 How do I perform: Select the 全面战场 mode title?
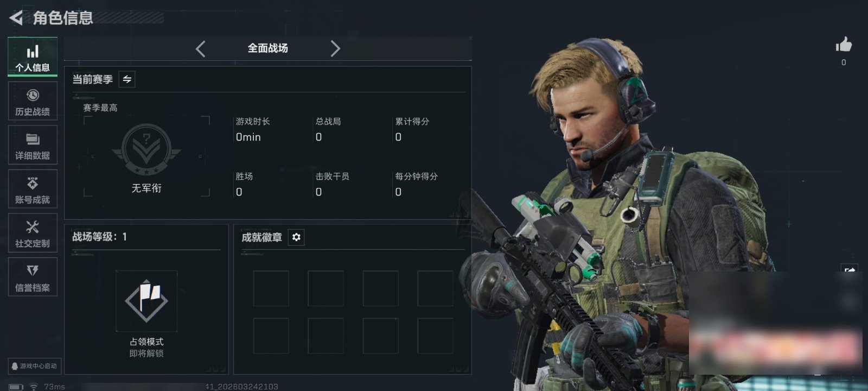268,48
